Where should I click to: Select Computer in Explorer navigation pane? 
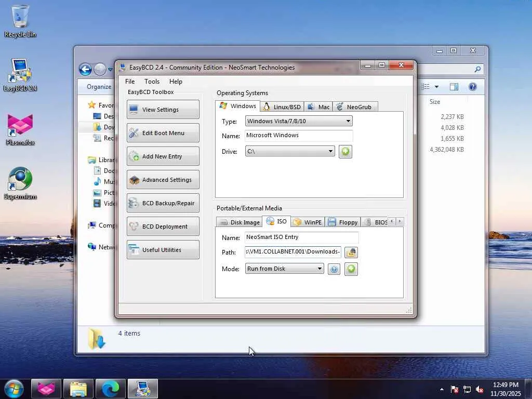point(101,225)
